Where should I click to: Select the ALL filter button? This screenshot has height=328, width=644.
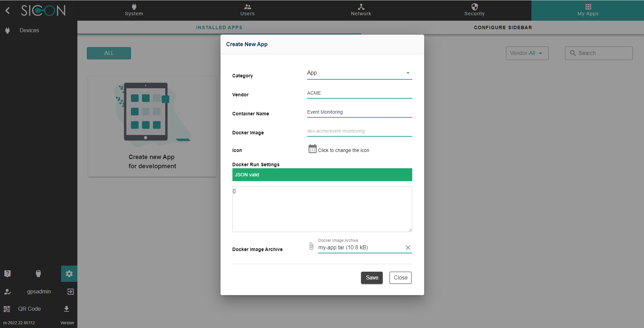click(x=109, y=53)
